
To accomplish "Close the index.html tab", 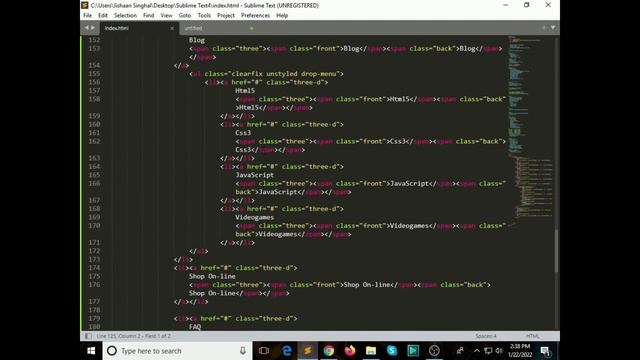I will (x=172, y=28).
